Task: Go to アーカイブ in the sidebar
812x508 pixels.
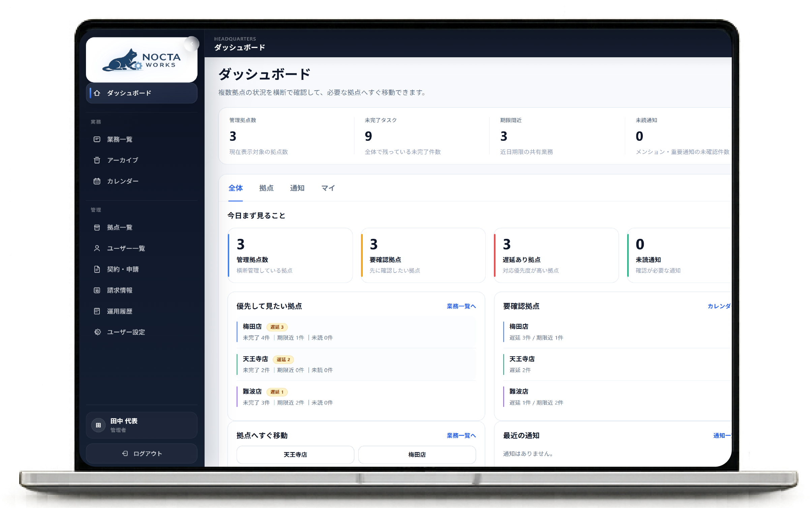Action: click(x=142, y=160)
